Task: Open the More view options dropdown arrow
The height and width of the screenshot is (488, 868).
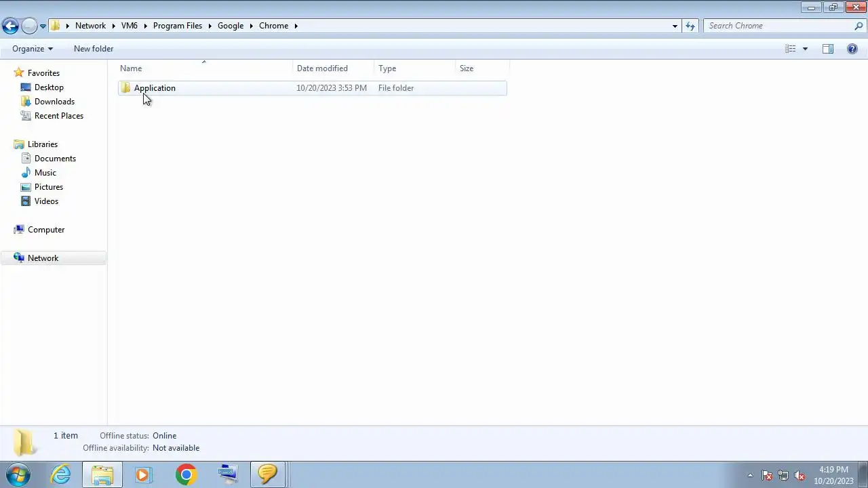Action: (805, 49)
